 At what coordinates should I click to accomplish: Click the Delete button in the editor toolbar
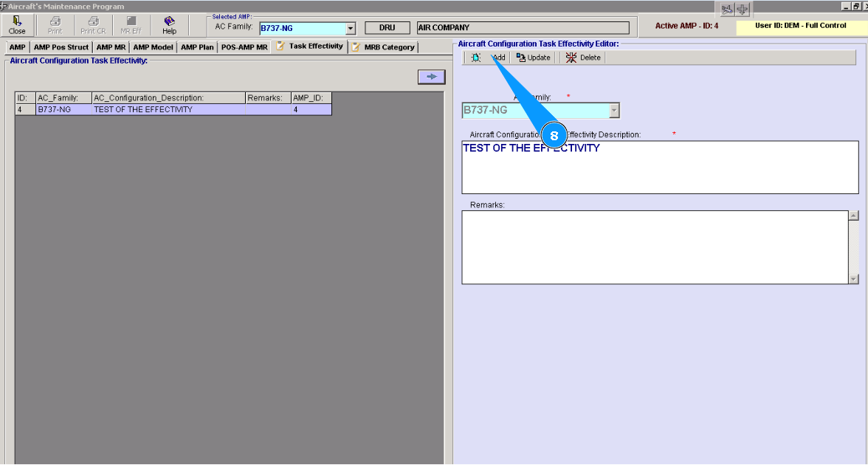click(583, 58)
